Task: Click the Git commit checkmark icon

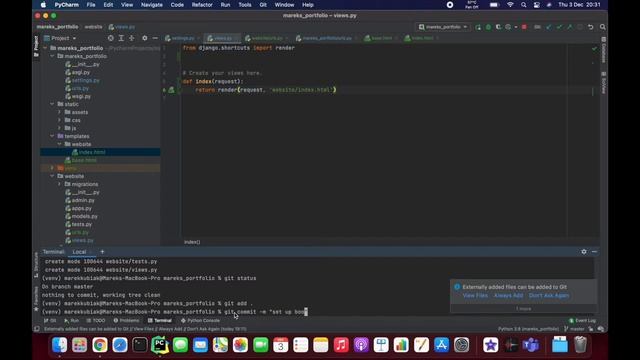Action: (x=559, y=27)
